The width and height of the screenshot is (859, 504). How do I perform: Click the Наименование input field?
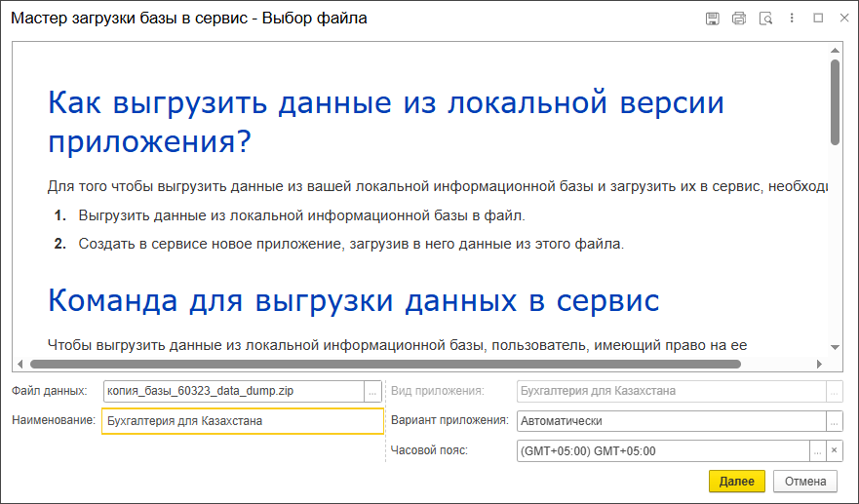click(243, 421)
